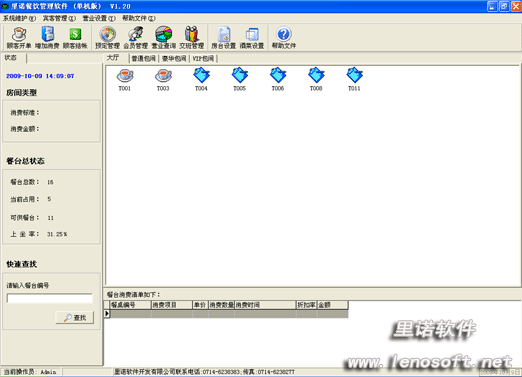
Task: Close the application window
Action: pyautogui.click(x=516, y=6)
